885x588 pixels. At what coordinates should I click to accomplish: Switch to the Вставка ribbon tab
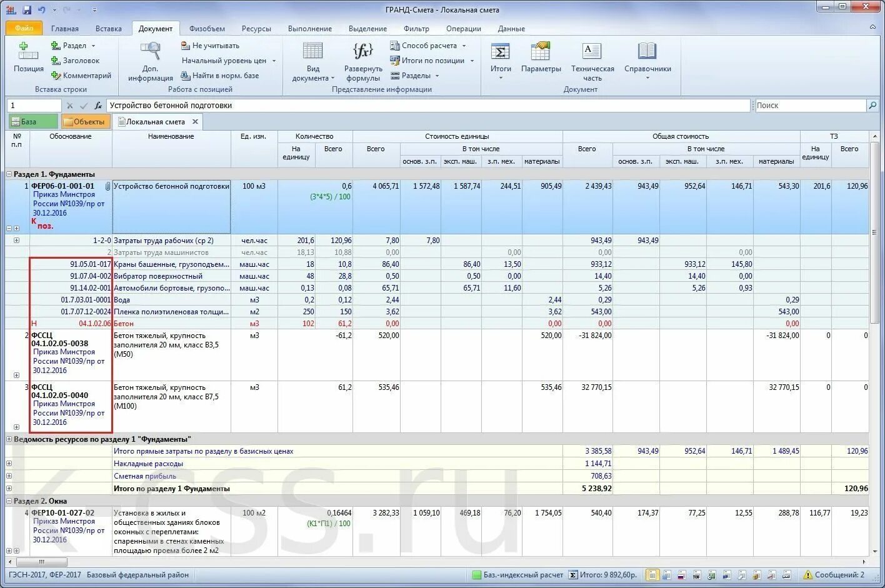coord(109,29)
